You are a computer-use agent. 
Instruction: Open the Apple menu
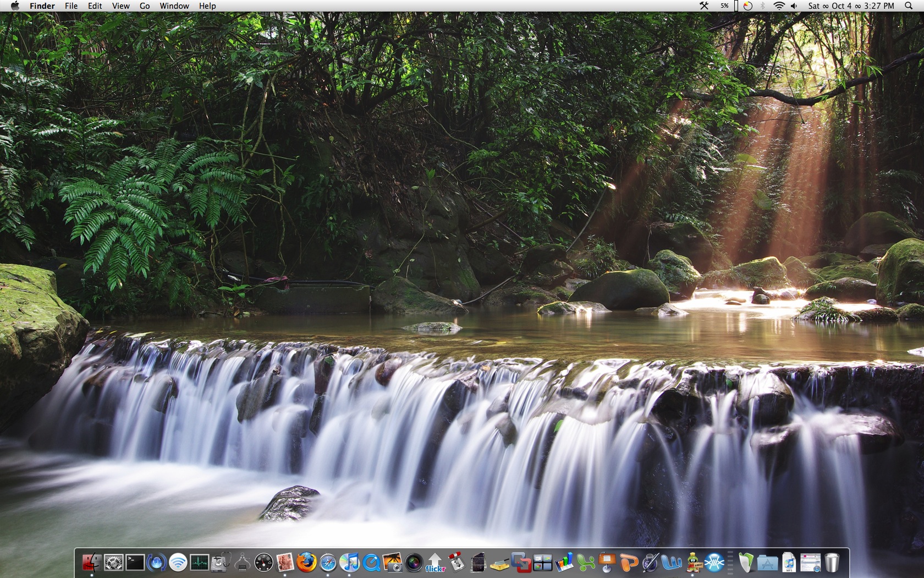(15, 6)
